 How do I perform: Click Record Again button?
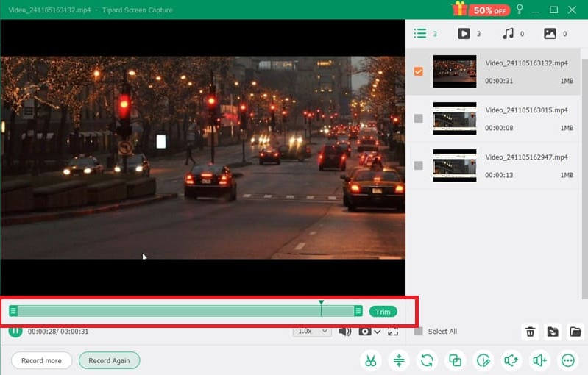[109, 360]
